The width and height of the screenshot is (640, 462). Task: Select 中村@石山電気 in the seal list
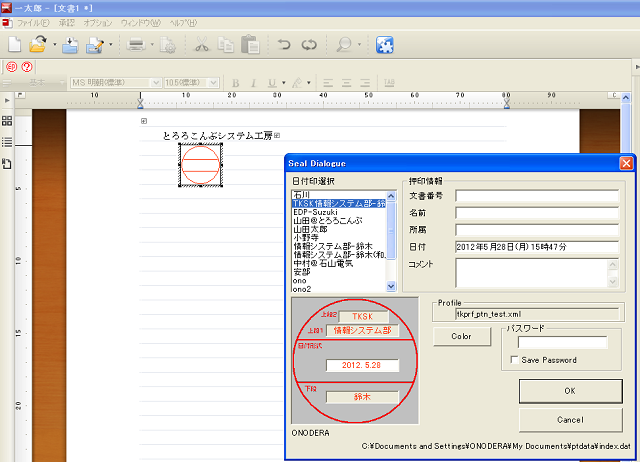coord(339,263)
